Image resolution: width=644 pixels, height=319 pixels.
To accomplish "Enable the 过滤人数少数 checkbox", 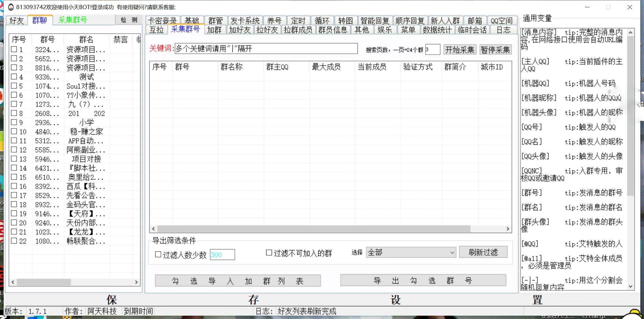I will [158, 255].
